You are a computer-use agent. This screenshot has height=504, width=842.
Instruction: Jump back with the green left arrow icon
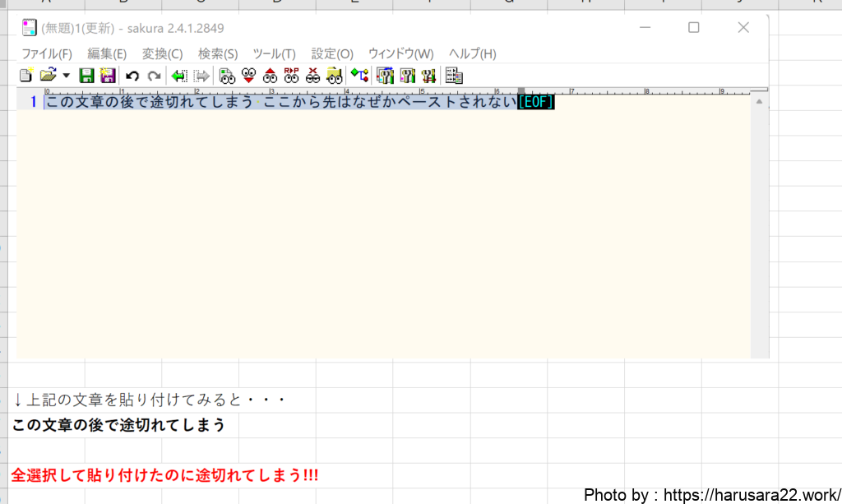point(179,76)
